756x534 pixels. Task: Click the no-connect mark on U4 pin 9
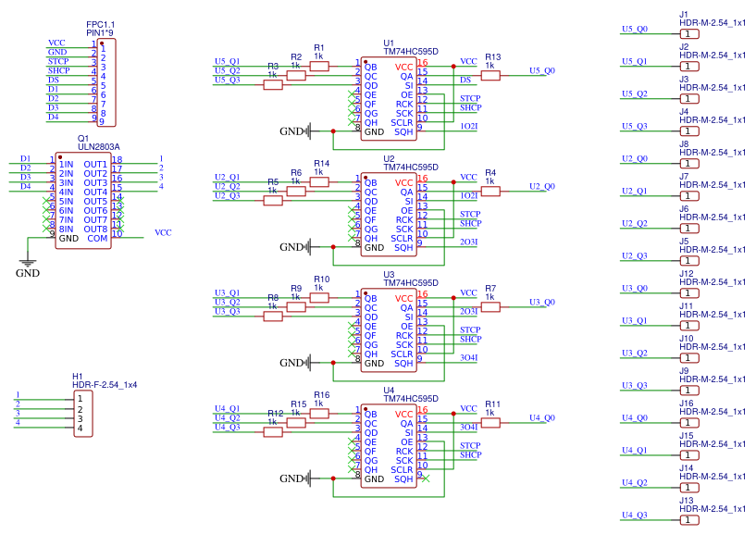coord(426,478)
